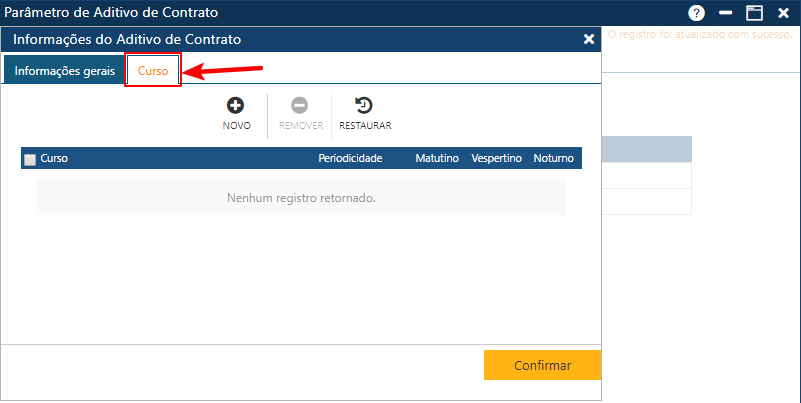Click the Remover minus icon
801x403 pixels.
(x=300, y=104)
